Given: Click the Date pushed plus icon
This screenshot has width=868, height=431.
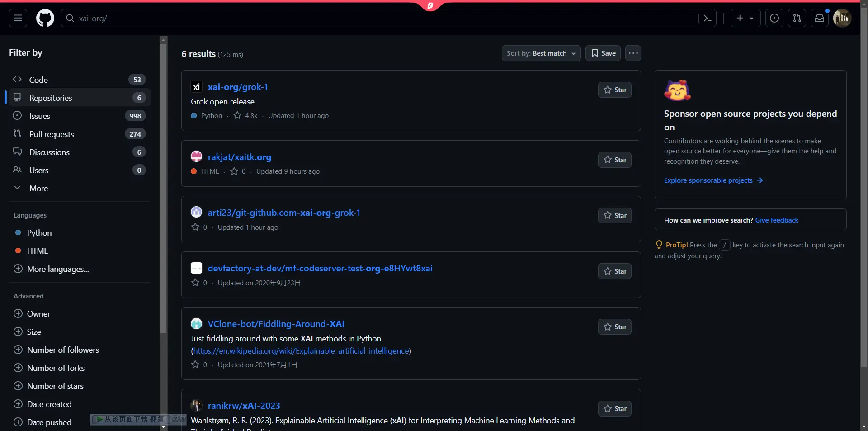Looking at the screenshot, I should click(x=18, y=422).
